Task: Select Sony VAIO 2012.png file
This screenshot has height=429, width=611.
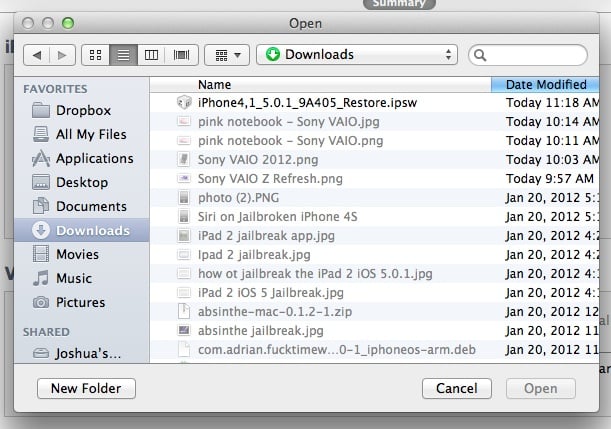Action: point(374,160)
